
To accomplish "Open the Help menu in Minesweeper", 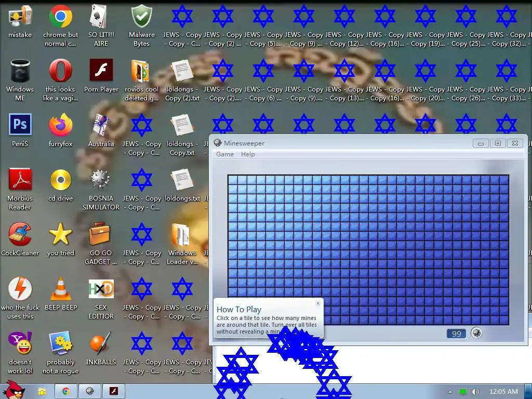I will point(248,154).
